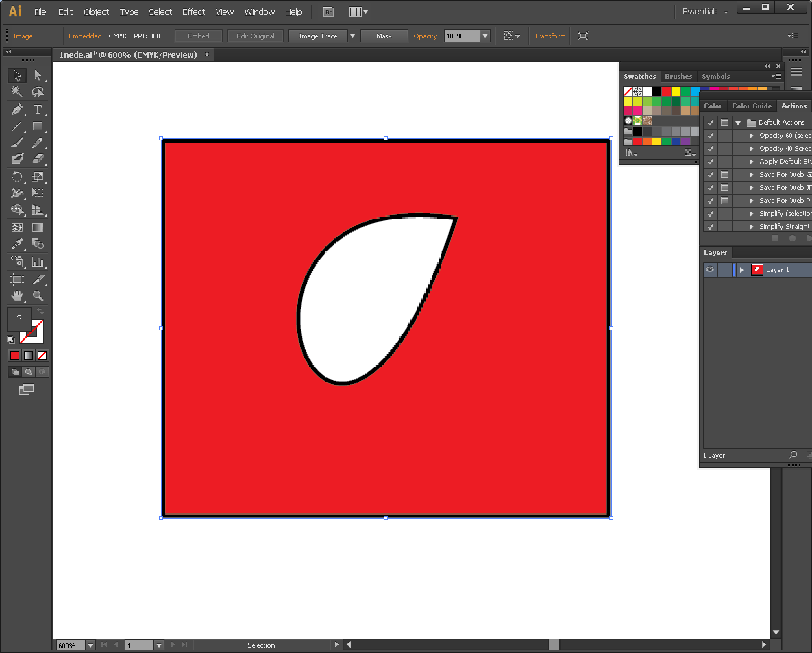This screenshot has height=653, width=812.
Task: Toggle the Simplify (selection) action checkmark
Action: (711, 213)
